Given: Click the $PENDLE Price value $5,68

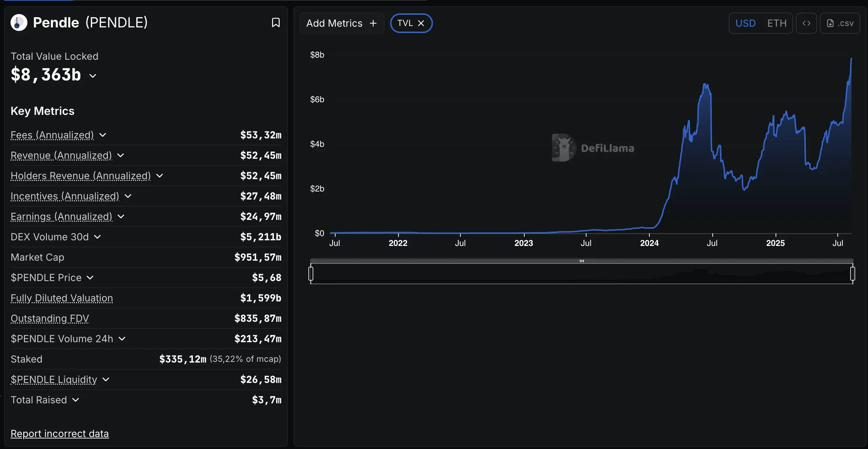Looking at the screenshot, I should [267, 278].
